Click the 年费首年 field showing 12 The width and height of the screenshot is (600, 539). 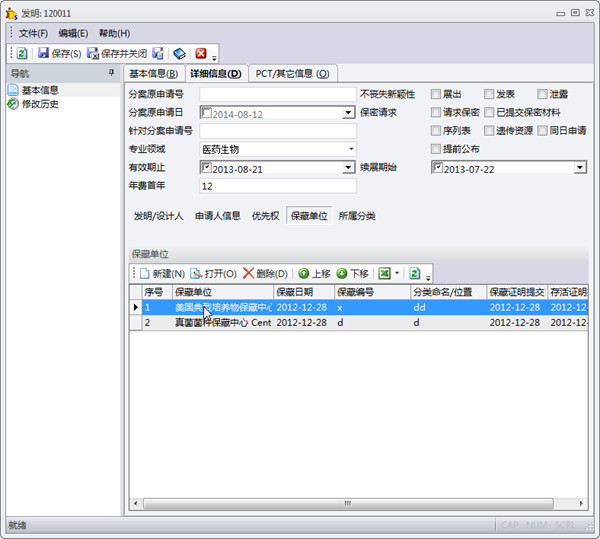coord(278,186)
